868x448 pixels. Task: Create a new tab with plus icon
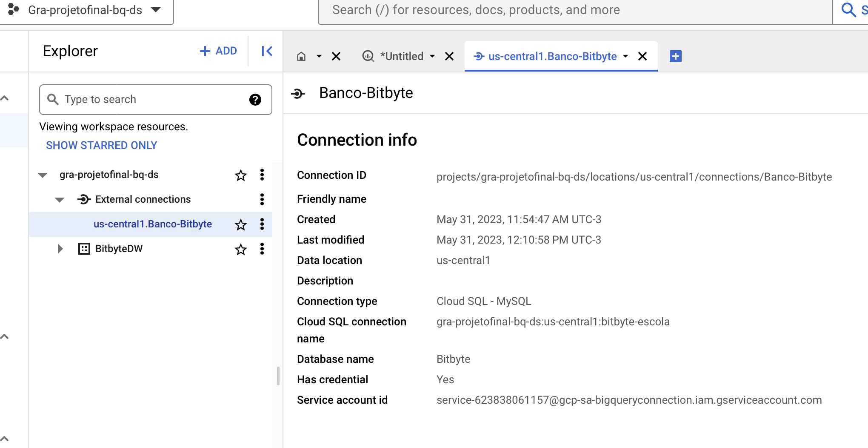pos(676,56)
